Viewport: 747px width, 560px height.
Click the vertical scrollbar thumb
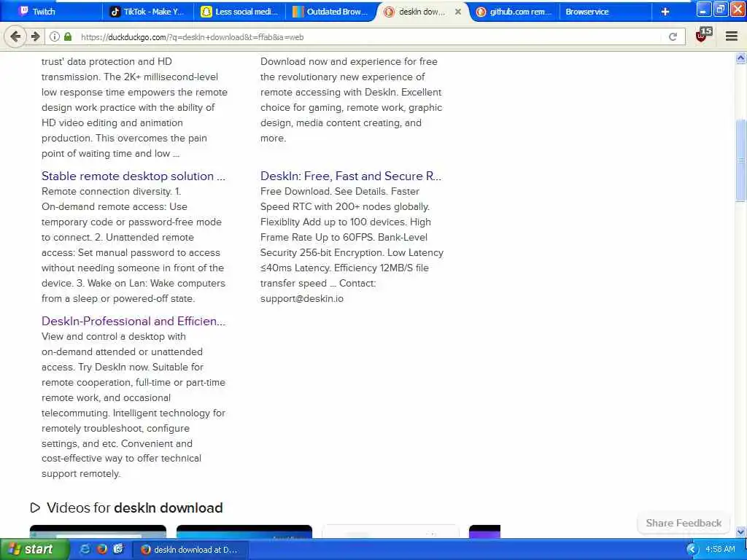click(x=741, y=160)
